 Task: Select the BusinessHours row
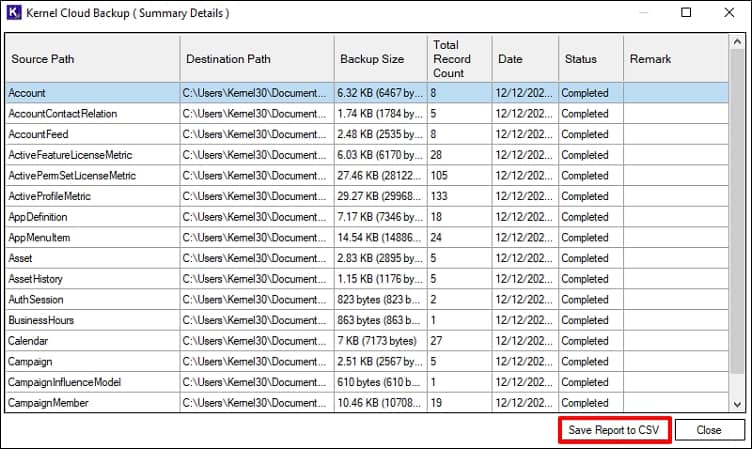[367, 320]
